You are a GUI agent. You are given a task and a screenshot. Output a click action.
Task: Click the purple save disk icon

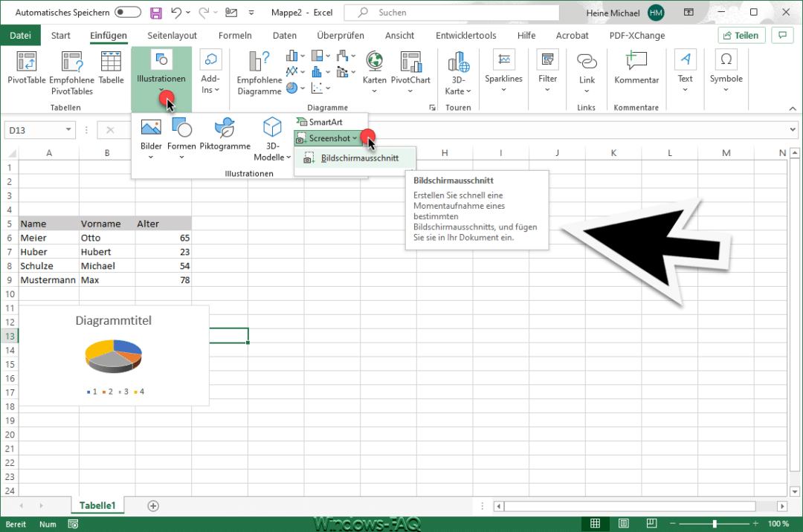coord(155,13)
